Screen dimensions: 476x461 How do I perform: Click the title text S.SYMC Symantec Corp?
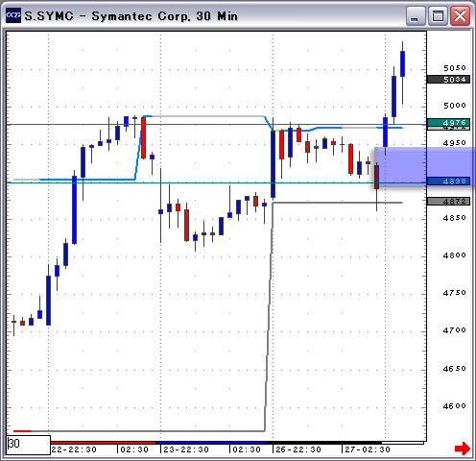[131, 16]
